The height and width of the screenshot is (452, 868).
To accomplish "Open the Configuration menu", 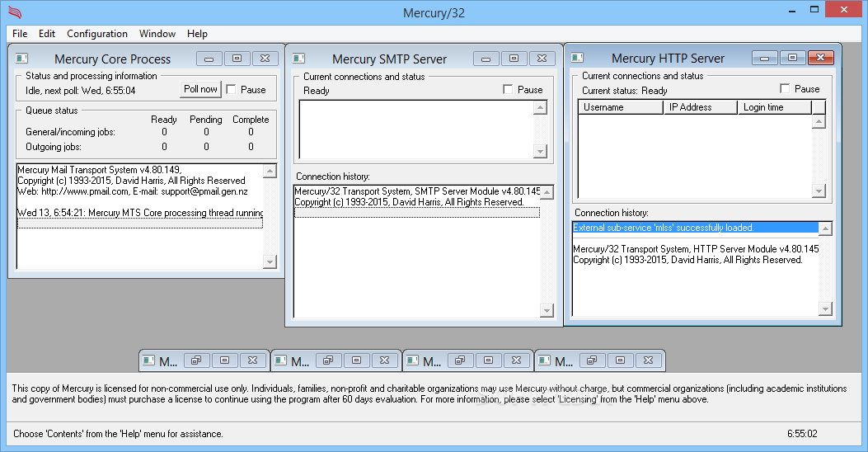I will tap(97, 34).
